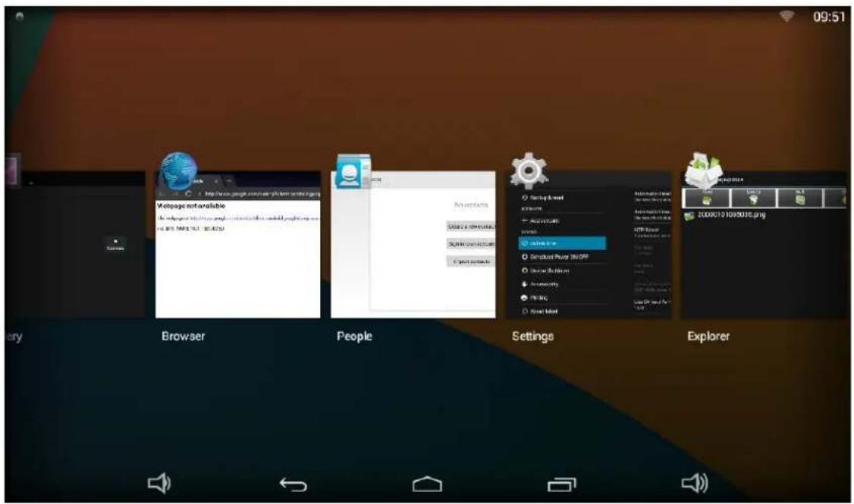This screenshot has width=854, height=504.
Task: Select the People label text
Action: (354, 337)
